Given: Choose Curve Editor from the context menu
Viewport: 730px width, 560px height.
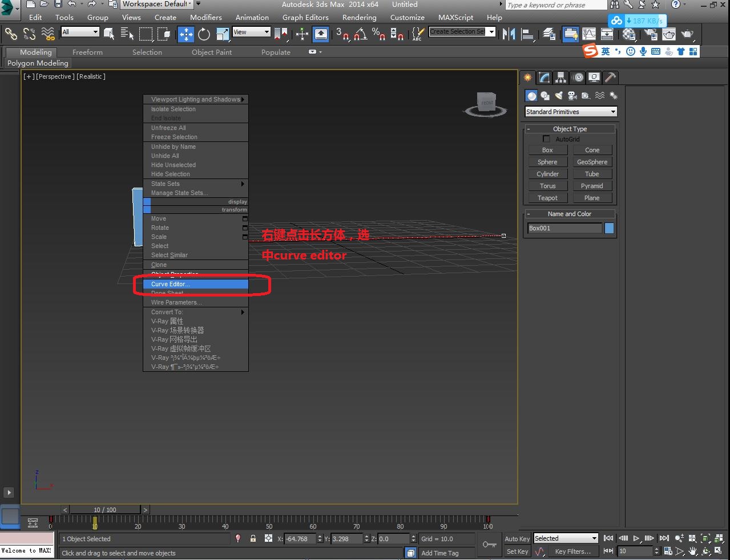Looking at the screenshot, I should pos(196,284).
